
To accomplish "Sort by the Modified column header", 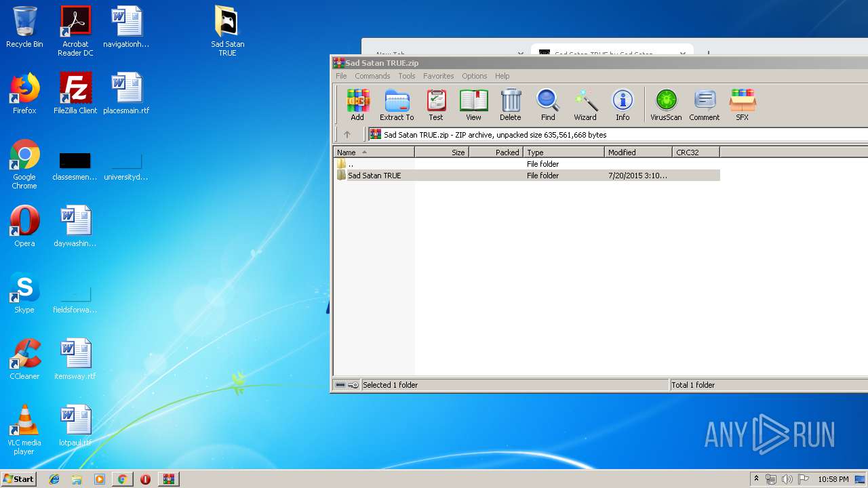I will pos(639,152).
